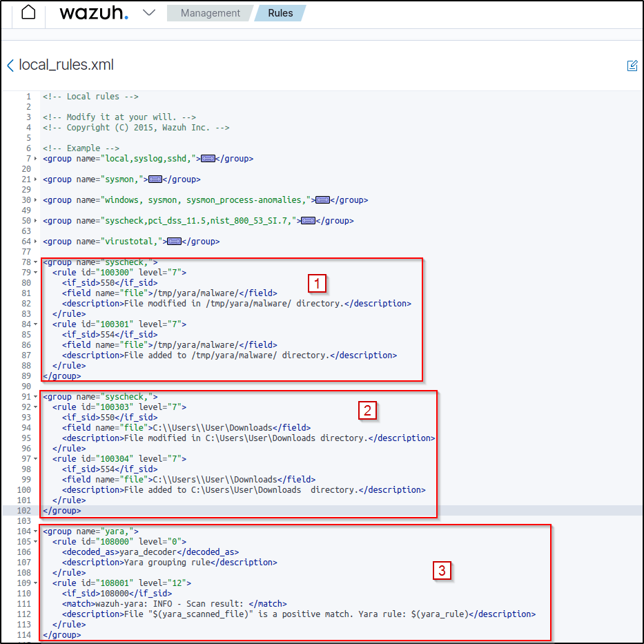Select the Rules breadcrumb tab
Screen dimensions: 644x644
(x=280, y=13)
